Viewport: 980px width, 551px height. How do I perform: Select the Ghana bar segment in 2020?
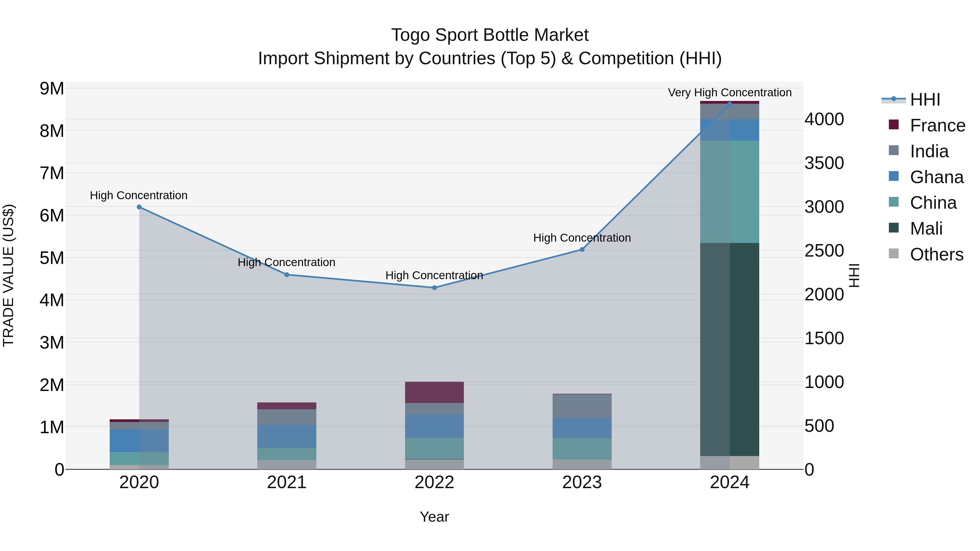click(x=139, y=441)
